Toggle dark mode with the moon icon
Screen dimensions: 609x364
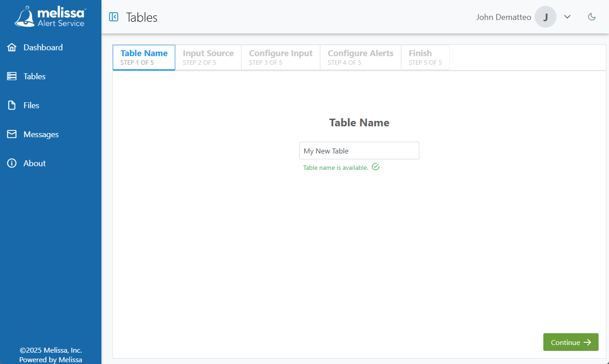click(x=592, y=16)
